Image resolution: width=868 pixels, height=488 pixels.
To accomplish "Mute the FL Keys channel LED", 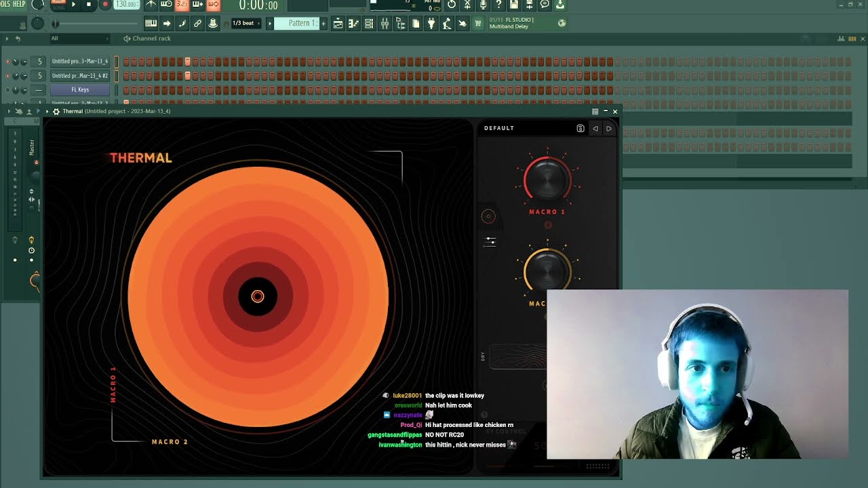I will pos(7,89).
